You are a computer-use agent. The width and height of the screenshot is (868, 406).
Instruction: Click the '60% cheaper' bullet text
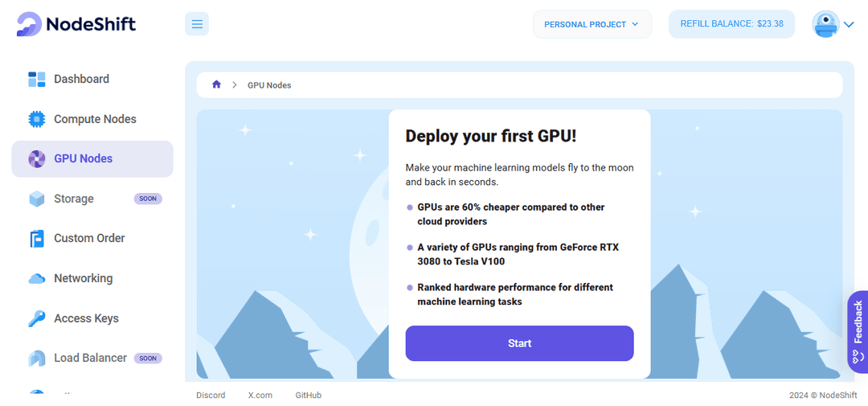[511, 214]
